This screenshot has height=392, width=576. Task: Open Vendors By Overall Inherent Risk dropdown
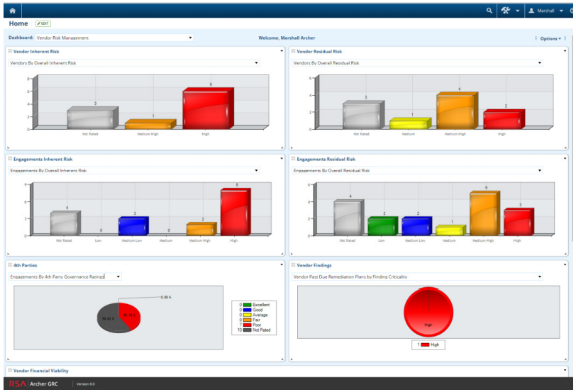(x=133, y=63)
